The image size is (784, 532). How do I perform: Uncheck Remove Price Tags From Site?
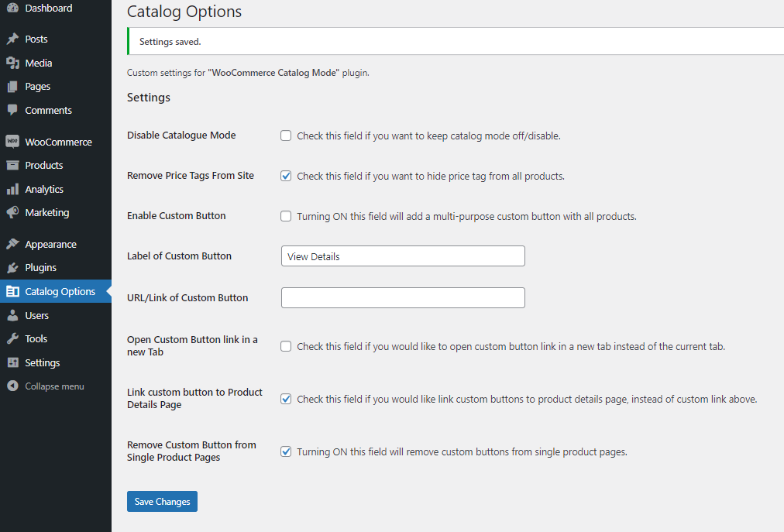click(x=286, y=176)
